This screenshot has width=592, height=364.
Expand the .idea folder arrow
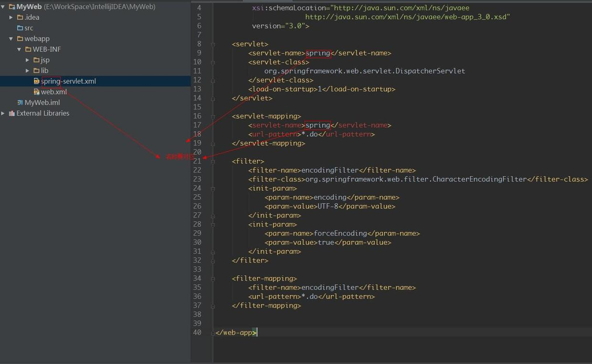tap(11, 17)
